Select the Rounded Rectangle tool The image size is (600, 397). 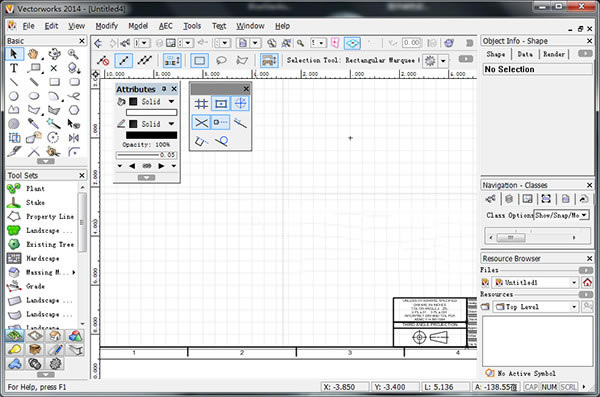(74, 82)
